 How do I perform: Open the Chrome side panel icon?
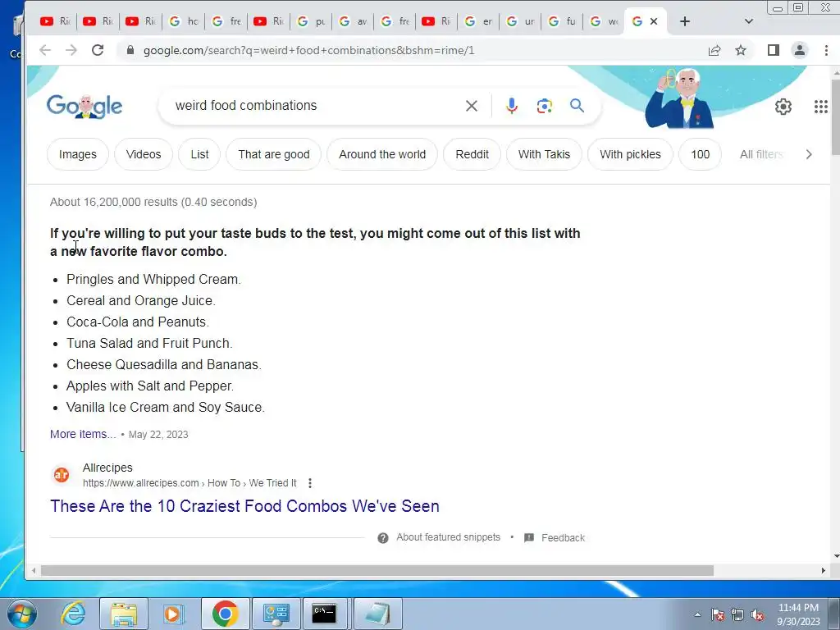773,50
